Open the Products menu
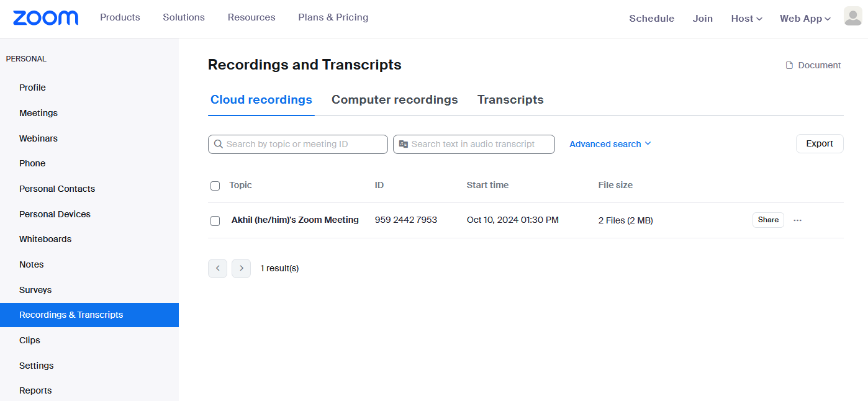 click(x=120, y=17)
